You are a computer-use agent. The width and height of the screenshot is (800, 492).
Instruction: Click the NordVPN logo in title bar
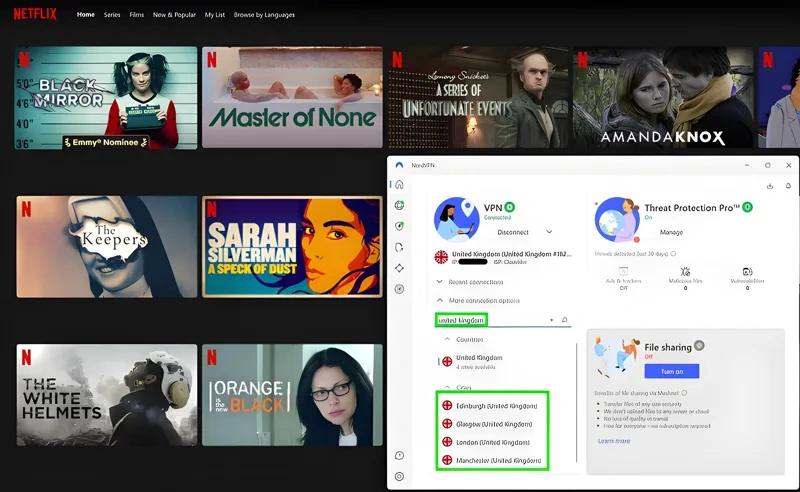(399, 165)
